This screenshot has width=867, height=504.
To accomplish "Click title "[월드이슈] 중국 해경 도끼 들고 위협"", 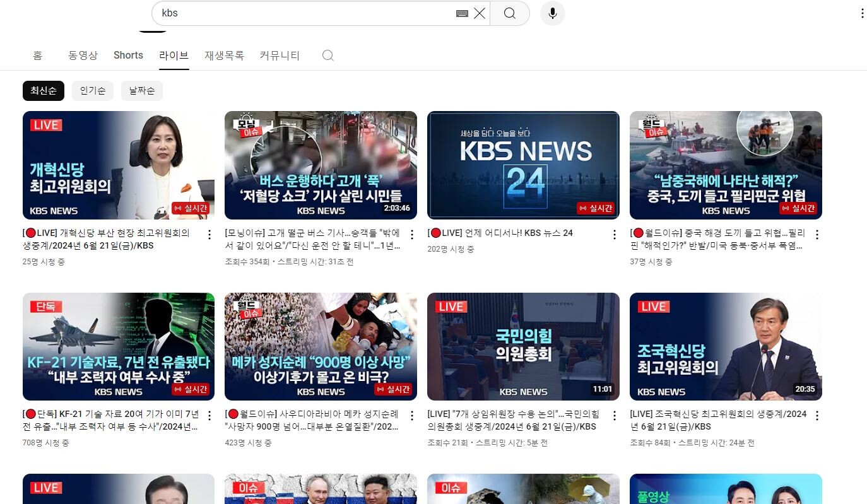I will (717, 239).
